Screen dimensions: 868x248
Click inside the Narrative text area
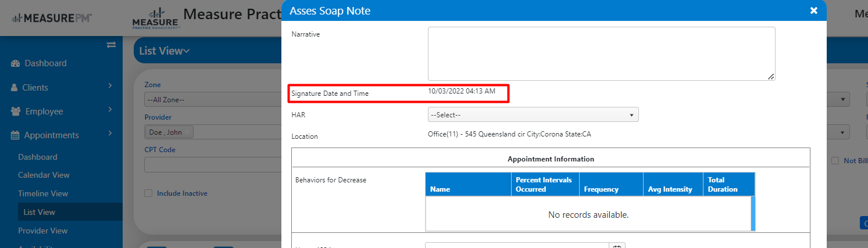pyautogui.click(x=601, y=53)
